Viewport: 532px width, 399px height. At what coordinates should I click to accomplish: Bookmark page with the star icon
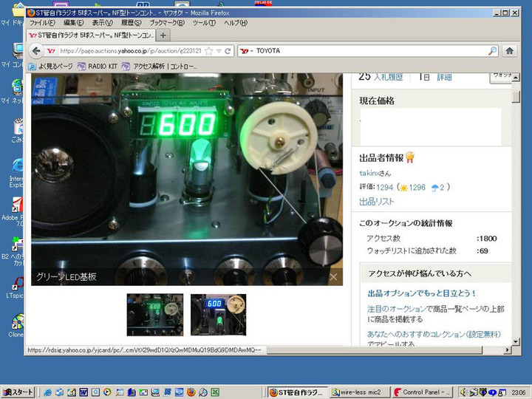pos(209,51)
